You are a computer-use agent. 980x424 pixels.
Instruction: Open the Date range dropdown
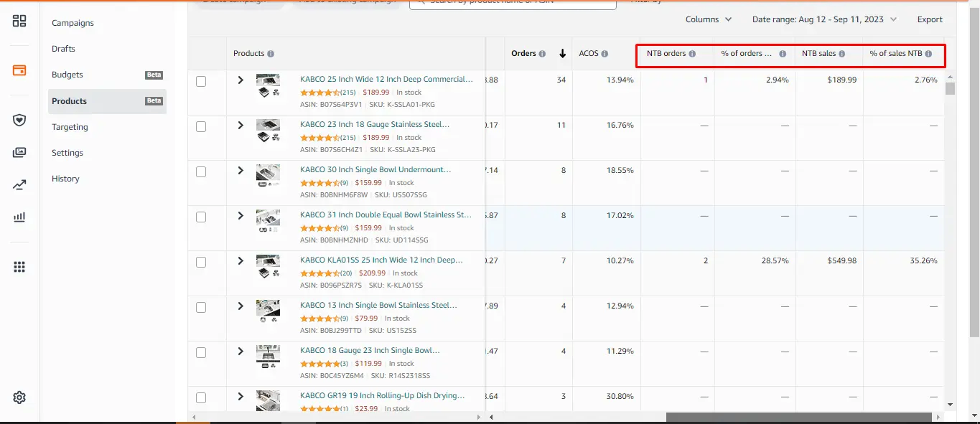click(824, 19)
